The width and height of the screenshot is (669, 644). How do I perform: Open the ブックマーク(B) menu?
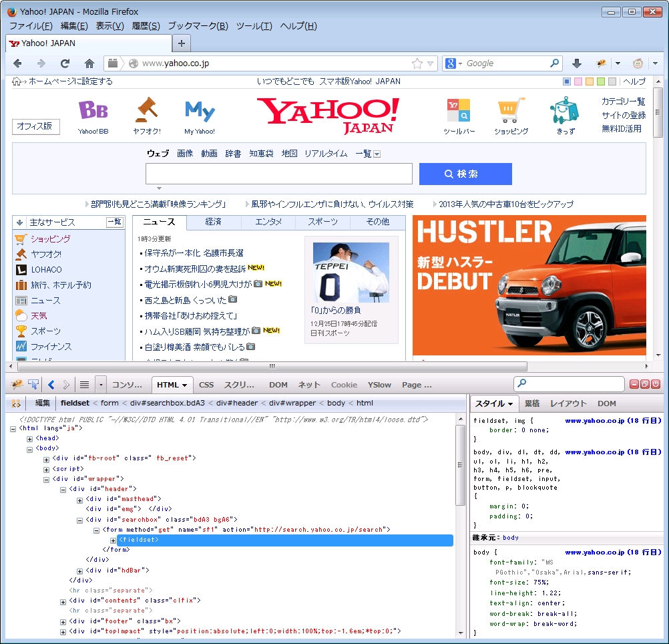coord(198,26)
